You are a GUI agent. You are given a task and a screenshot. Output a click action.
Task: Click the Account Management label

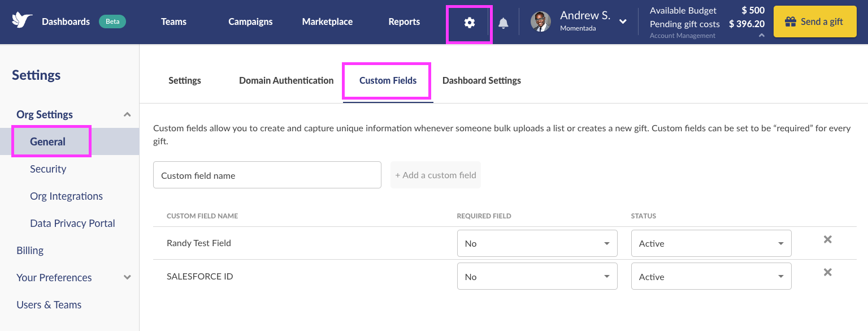coord(683,36)
